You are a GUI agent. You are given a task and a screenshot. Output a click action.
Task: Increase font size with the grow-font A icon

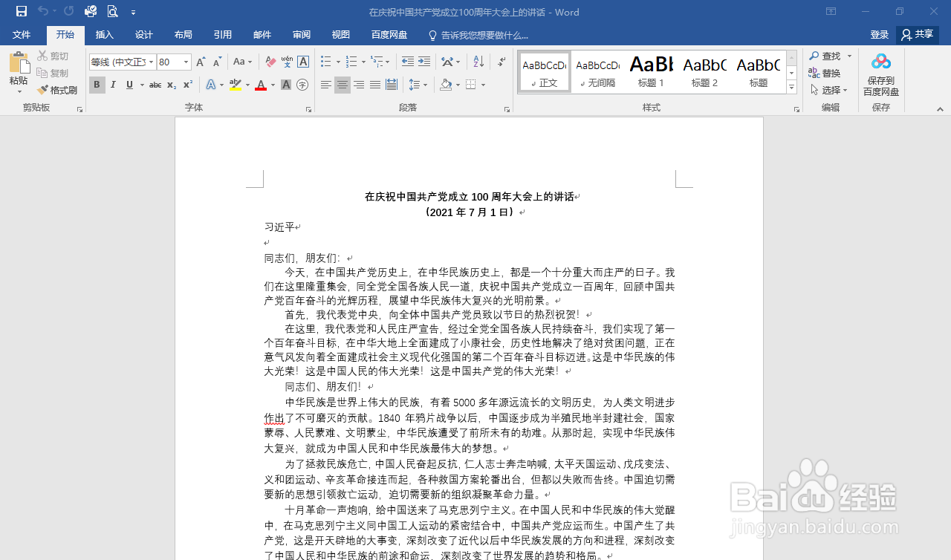coord(201,62)
